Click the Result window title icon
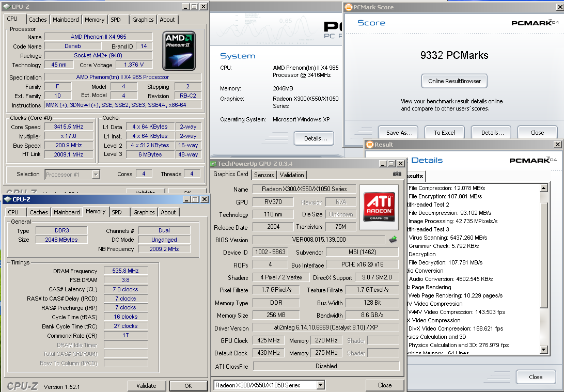 click(x=369, y=145)
